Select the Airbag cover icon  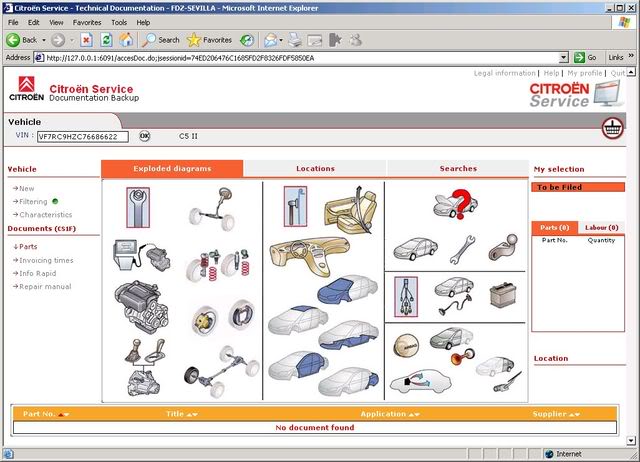406,346
